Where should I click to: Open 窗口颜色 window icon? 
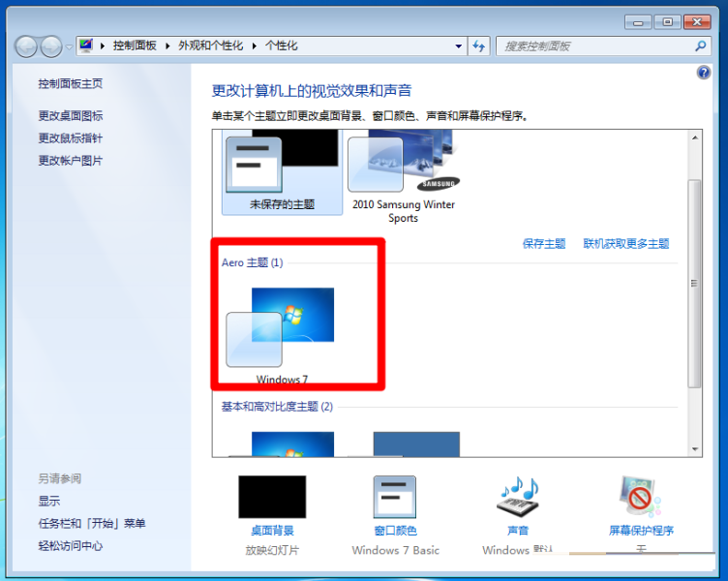pyautogui.click(x=395, y=497)
